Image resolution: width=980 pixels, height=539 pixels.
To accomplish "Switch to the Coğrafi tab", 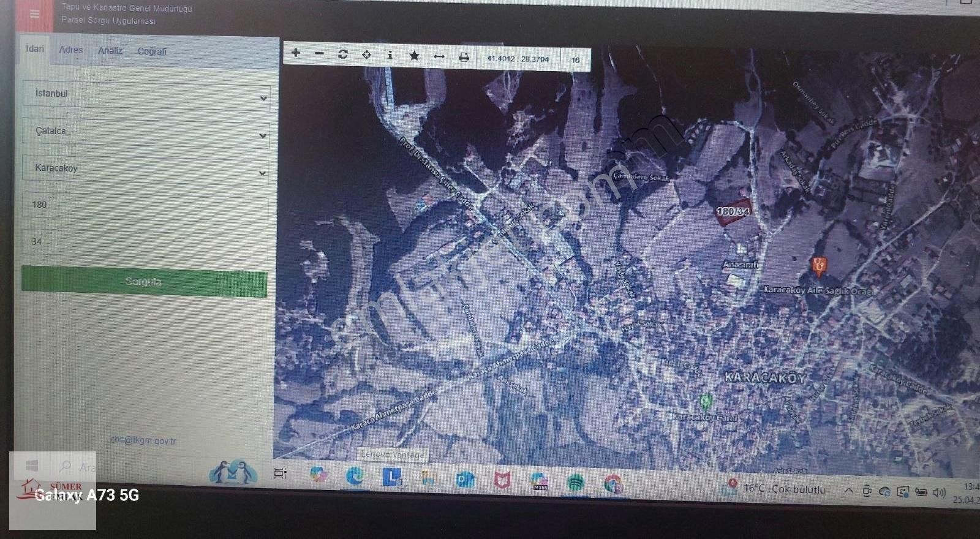I will (152, 51).
